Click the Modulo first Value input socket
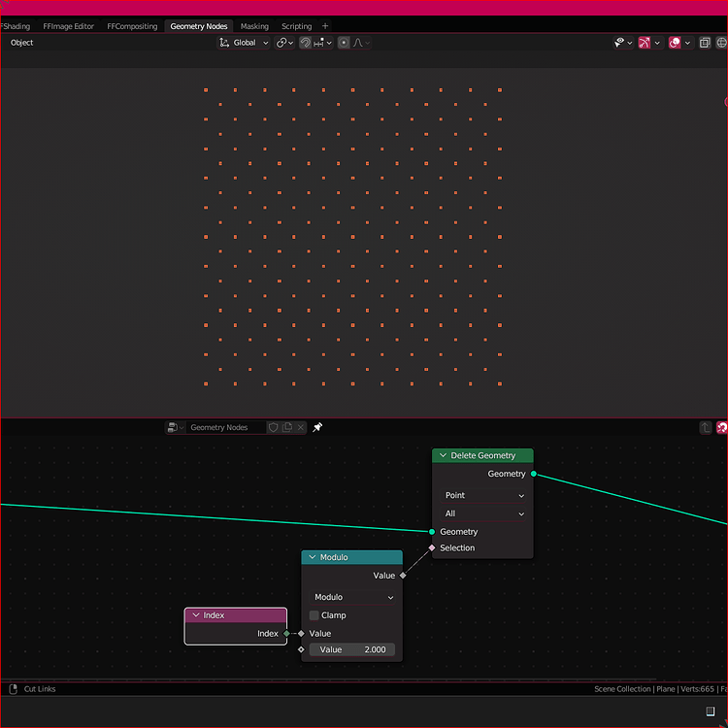This screenshot has height=728, width=728. (301, 633)
